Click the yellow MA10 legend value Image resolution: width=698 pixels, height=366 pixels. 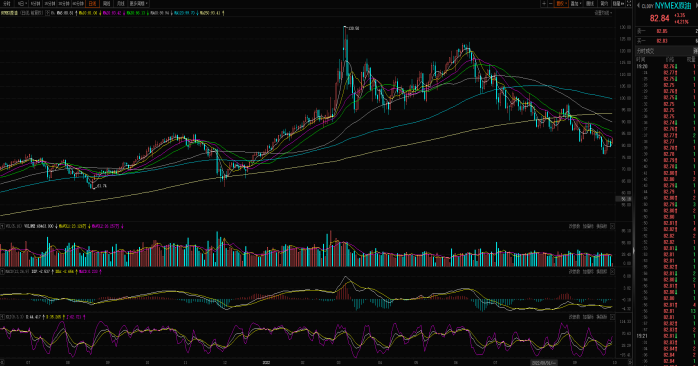[89, 13]
